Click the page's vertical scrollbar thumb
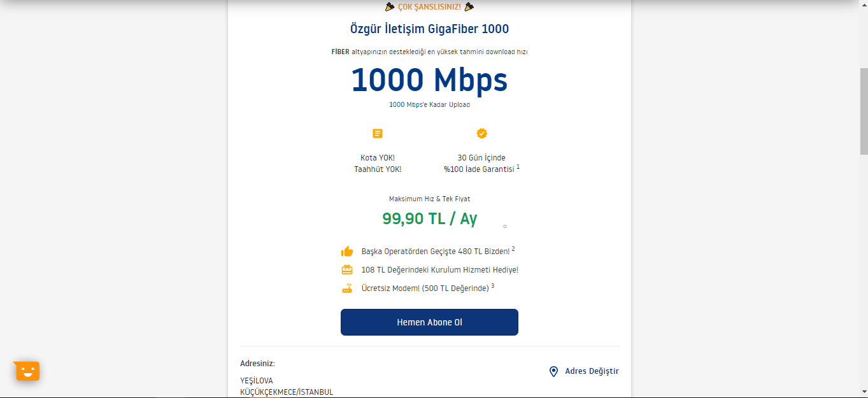Image resolution: width=868 pixels, height=398 pixels. [x=864, y=111]
